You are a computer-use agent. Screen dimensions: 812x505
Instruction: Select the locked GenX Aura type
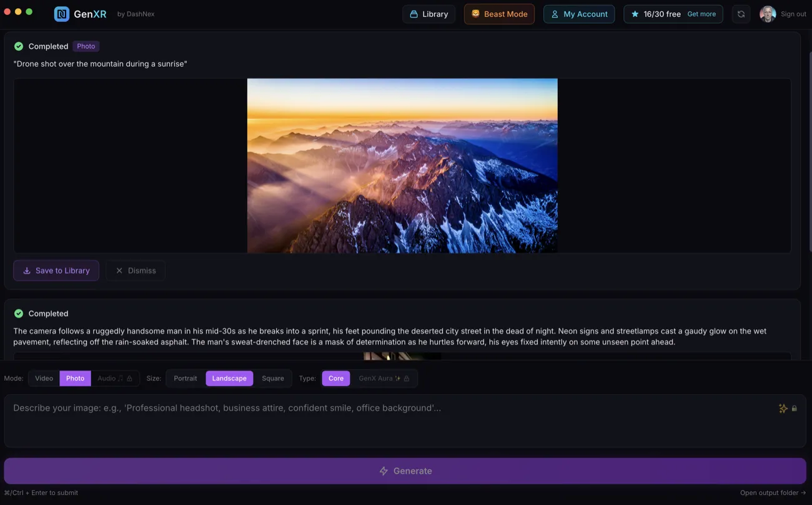pos(381,378)
